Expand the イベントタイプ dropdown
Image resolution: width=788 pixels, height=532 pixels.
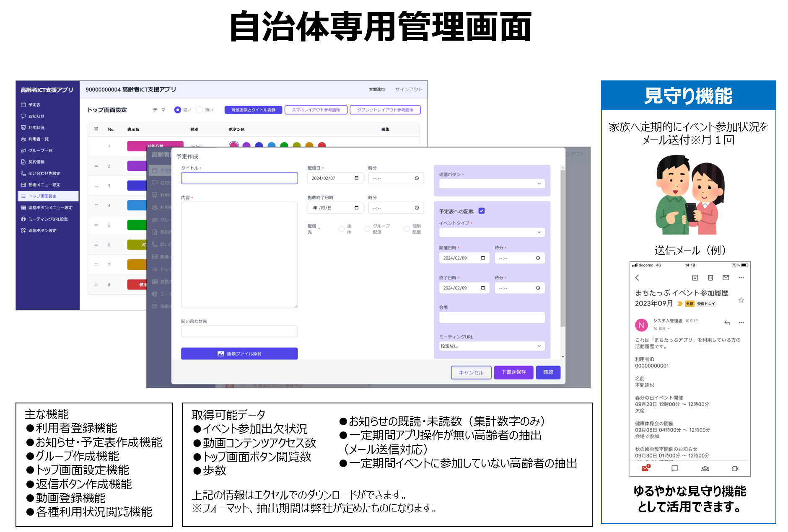(492, 232)
